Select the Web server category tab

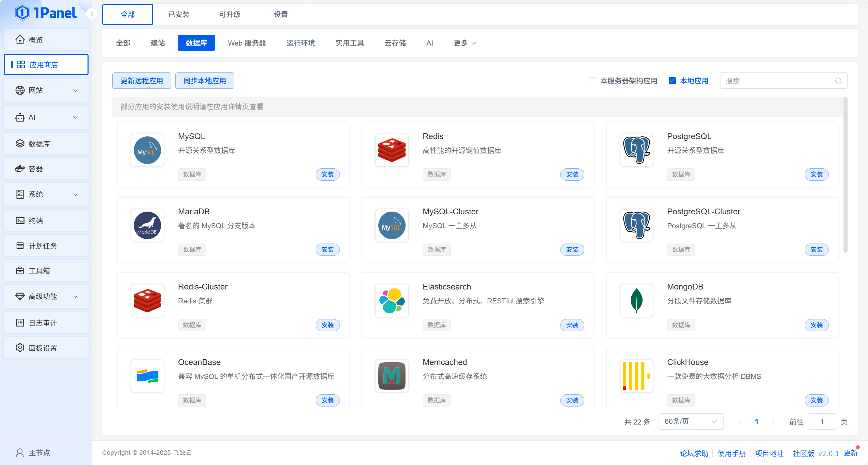tap(247, 43)
